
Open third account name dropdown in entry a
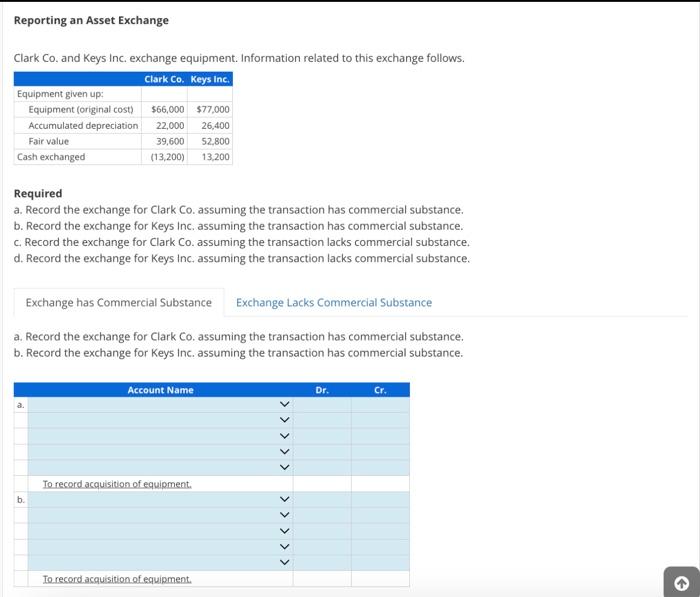(160, 436)
